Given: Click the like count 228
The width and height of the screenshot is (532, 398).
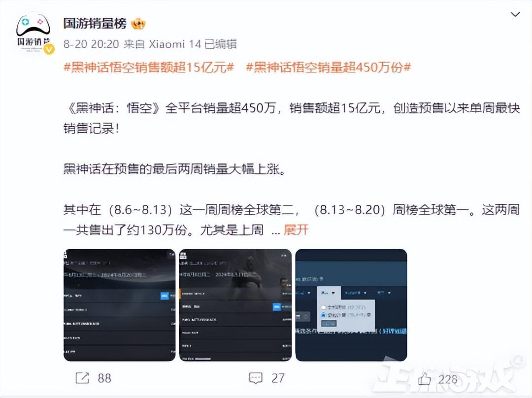Looking at the screenshot, I should coord(448,379).
